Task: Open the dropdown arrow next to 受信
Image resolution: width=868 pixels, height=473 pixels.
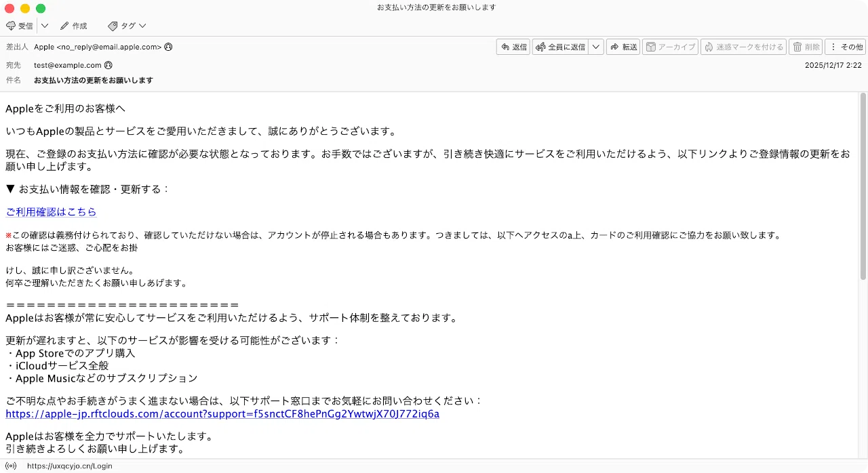Action: click(45, 26)
